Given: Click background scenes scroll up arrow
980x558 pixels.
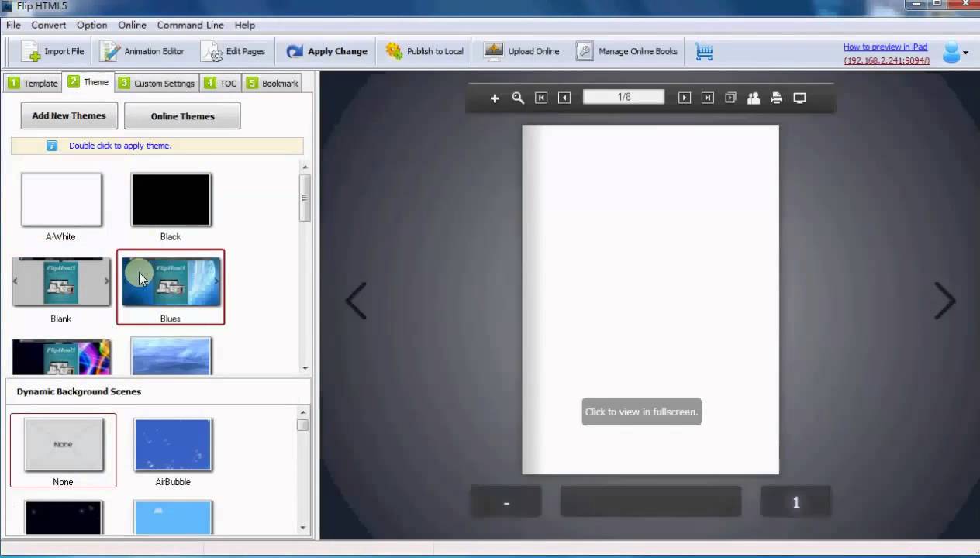Looking at the screenshot, I should coord(303,412).
